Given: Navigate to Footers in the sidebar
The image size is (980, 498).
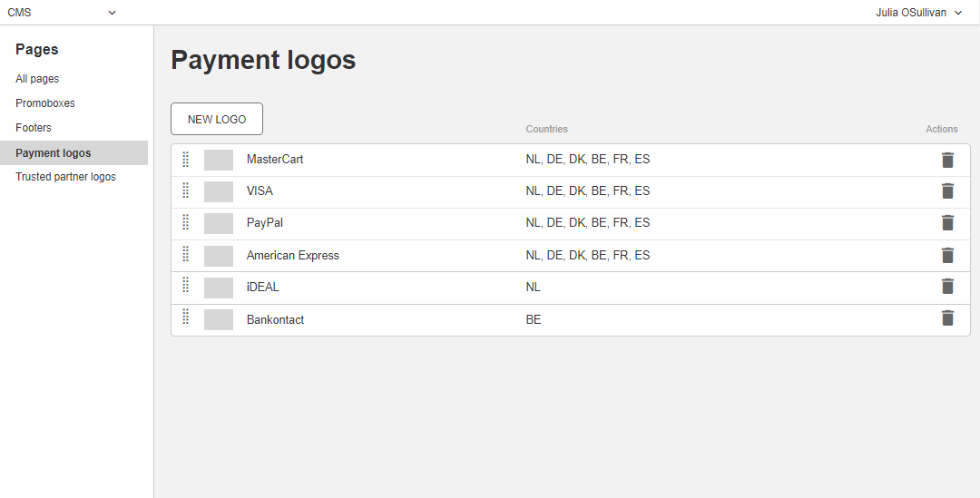Looking at the screenshot, I should (34, 128).
